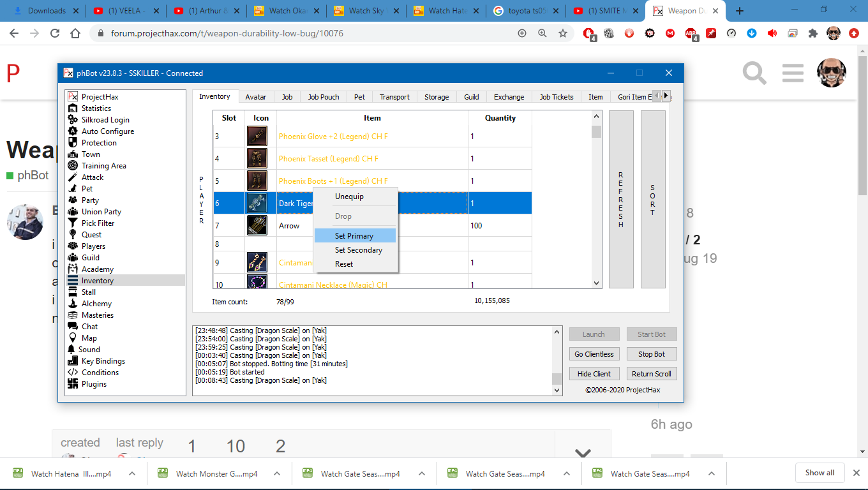Choose Set Primary from context menu
Image resolution: width=868 pixels, height=490 pixels.
(354, 236)
